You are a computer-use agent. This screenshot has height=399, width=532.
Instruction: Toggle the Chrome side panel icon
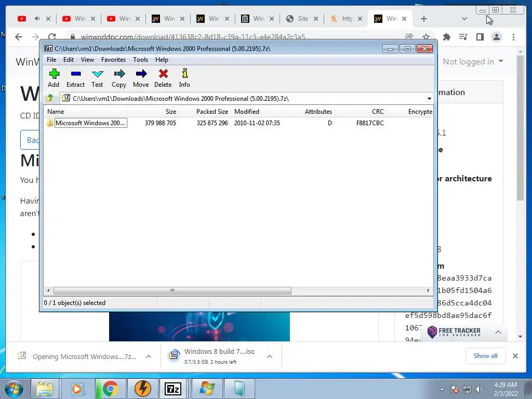click(x=480, y=37)
